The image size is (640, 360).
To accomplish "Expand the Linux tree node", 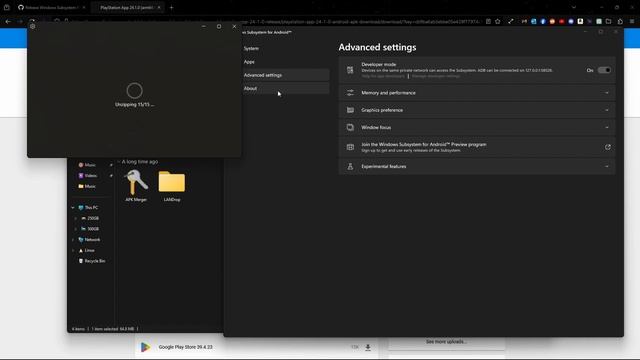I will point(73,251).
